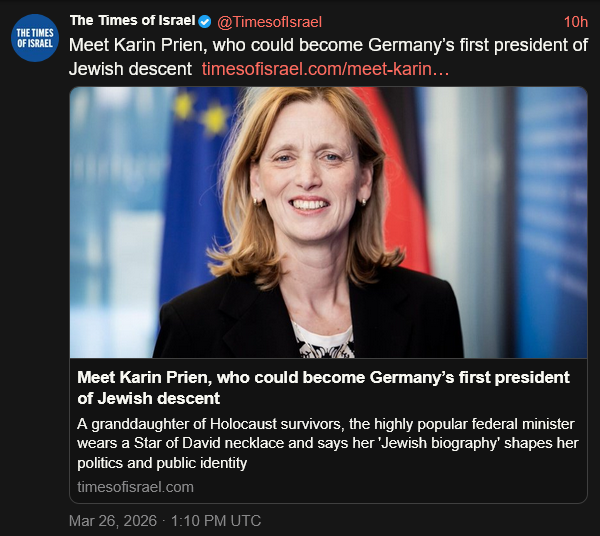This screenshot has height=536, width=600.
Task: Click "Jewish descent" at start of tweet's second line
Action: 130,68
